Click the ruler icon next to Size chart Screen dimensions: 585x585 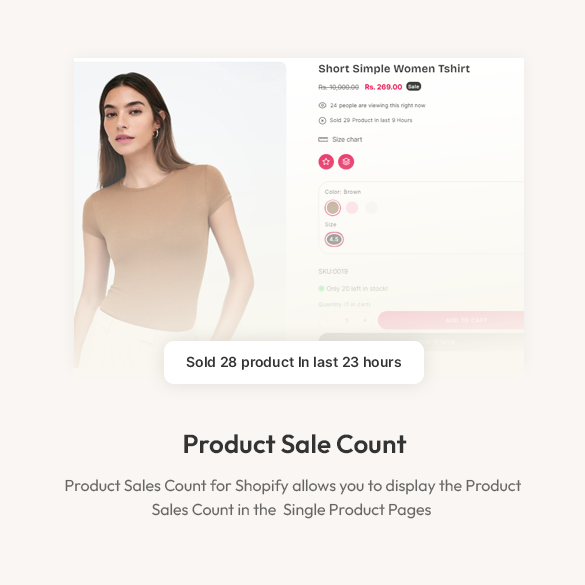point(323,140)
